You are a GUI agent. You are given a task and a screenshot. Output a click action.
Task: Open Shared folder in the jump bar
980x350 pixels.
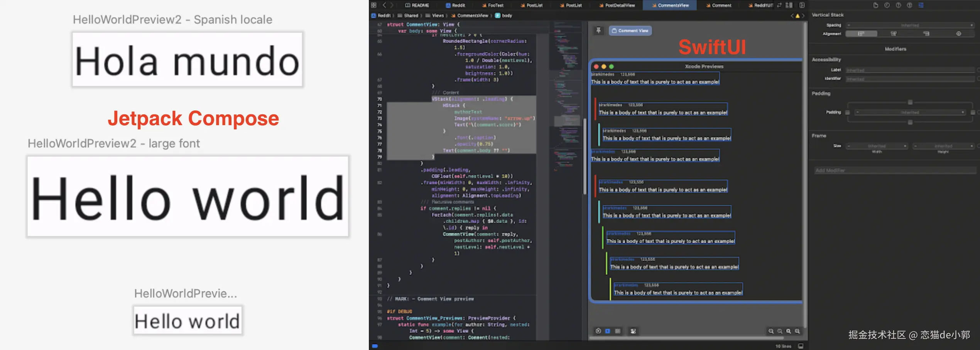[x=408, y=16]
